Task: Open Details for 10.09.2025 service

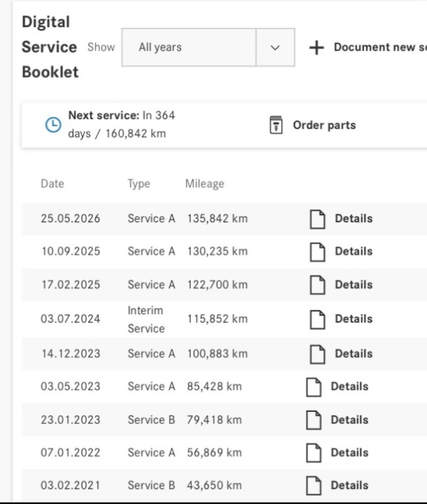Action: point(354,251)
